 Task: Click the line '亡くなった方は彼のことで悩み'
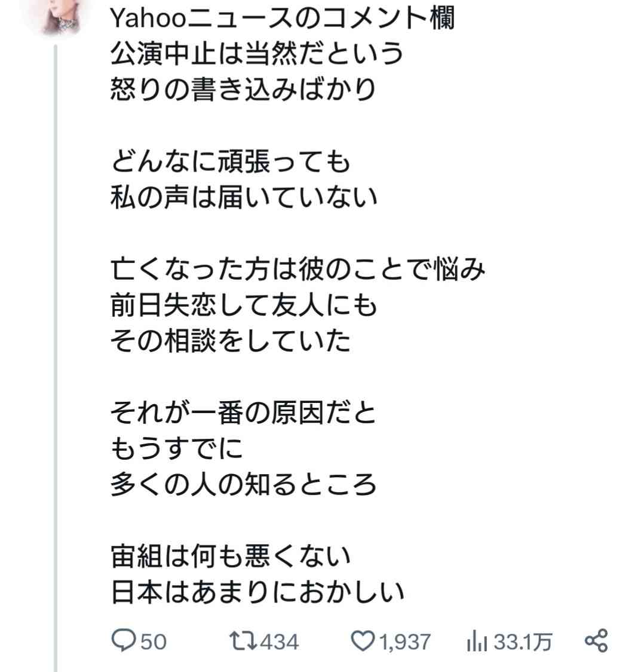click(x=298, y=269)
